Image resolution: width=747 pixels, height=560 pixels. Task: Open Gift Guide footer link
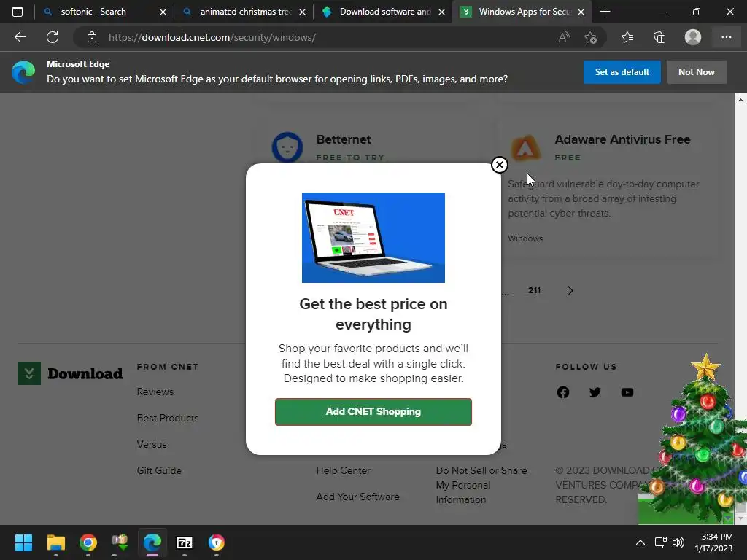(159, 470)
